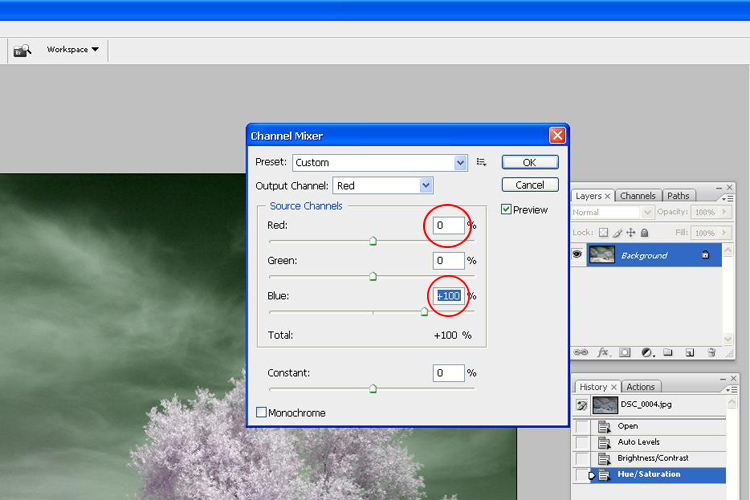Create new adjustment layer icon
The height and width of the screenshot is (500, 750).
point(647,352)
